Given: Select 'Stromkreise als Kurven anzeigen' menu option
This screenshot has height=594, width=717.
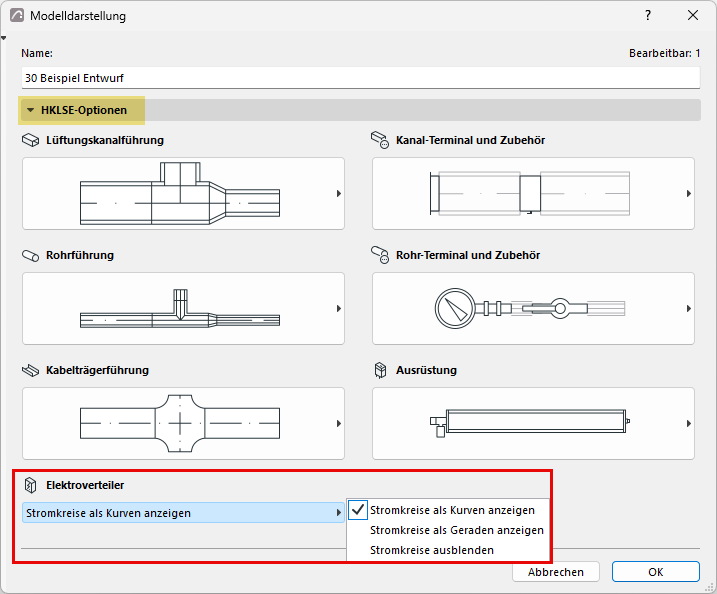Looking at the screenshot, I should click(448, 510).
